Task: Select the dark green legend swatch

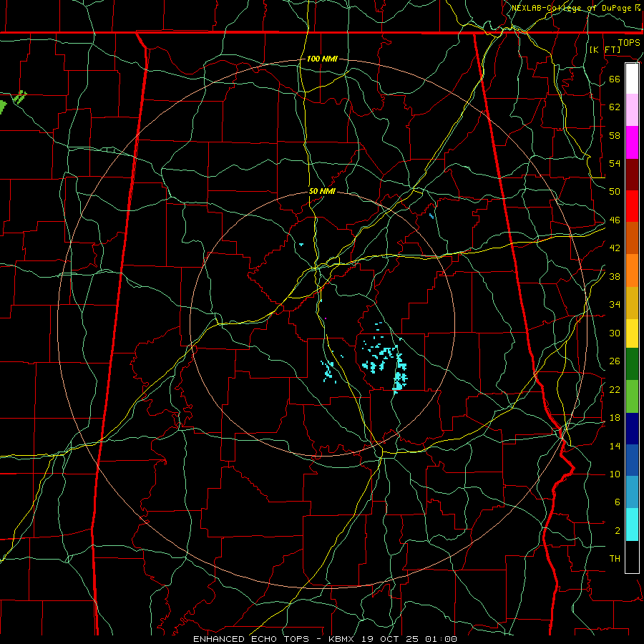Action: click(x=632, y=364)
